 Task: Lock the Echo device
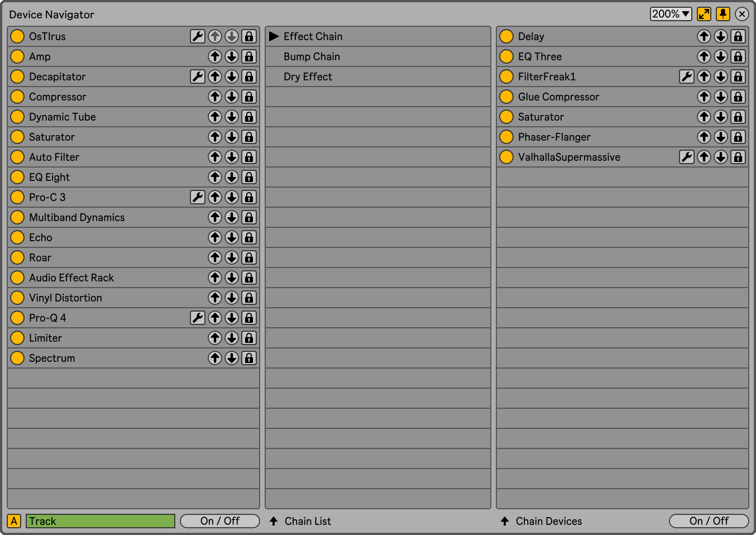(x=249, y=237)
